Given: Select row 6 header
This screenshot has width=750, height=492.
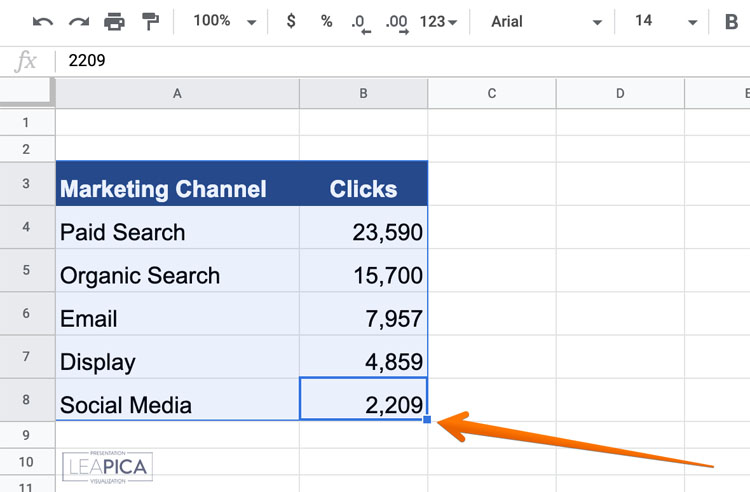Looking at the screenshot, I should tap(26, 314).
